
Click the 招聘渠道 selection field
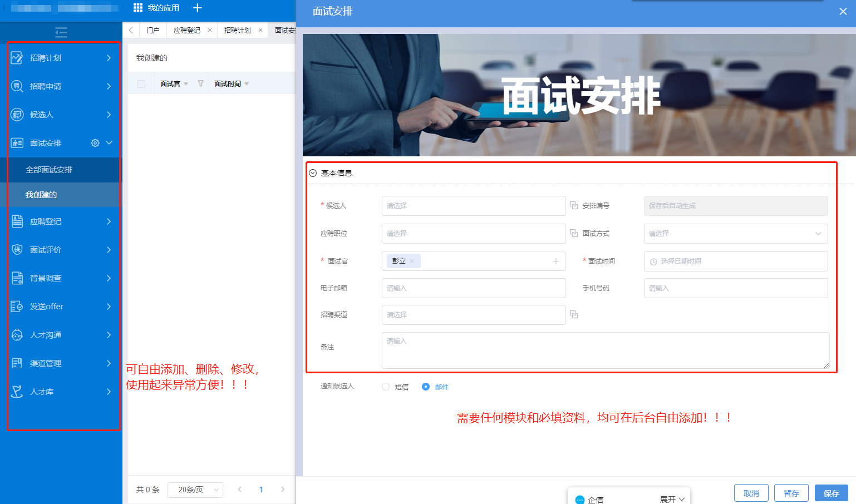coord(474,315)
